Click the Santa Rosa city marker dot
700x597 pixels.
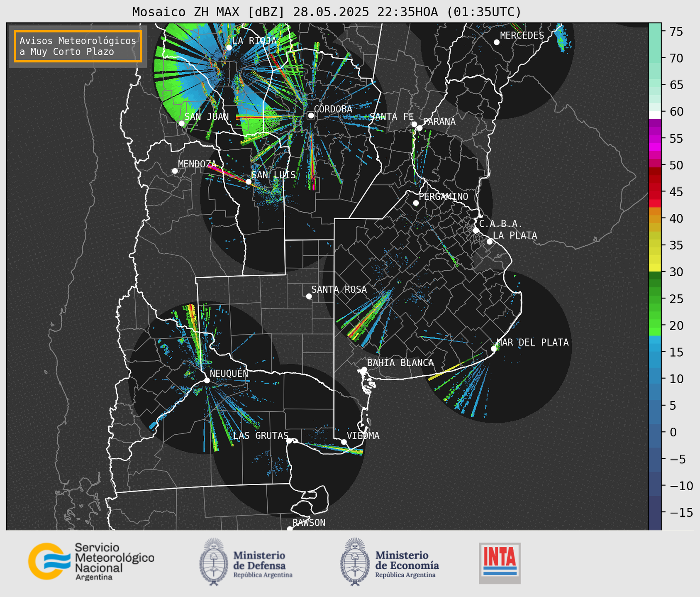pos(309,296)
